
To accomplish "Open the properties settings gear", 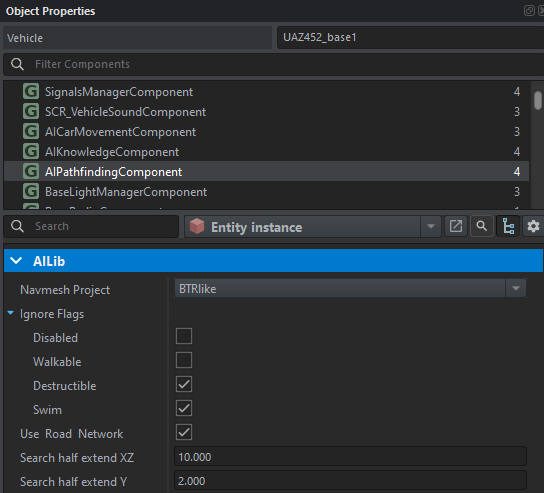I will coord(533,226).
